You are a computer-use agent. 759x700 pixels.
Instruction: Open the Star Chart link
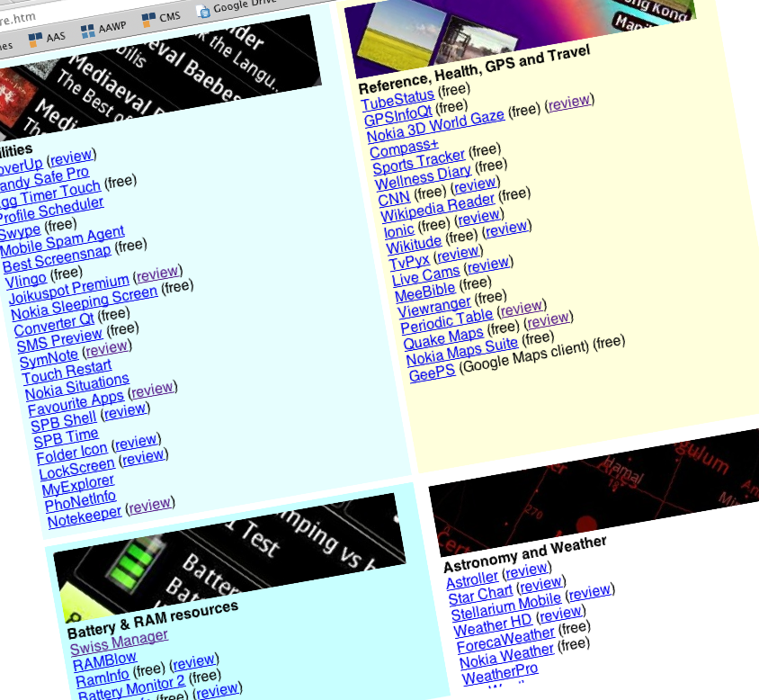click(x=480, y=596)
